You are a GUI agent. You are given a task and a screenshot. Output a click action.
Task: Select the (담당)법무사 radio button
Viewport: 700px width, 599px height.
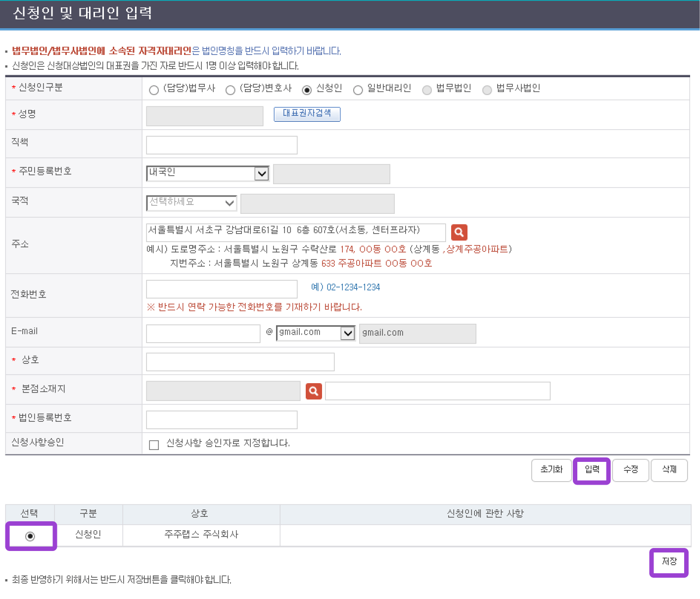point(153,90)
